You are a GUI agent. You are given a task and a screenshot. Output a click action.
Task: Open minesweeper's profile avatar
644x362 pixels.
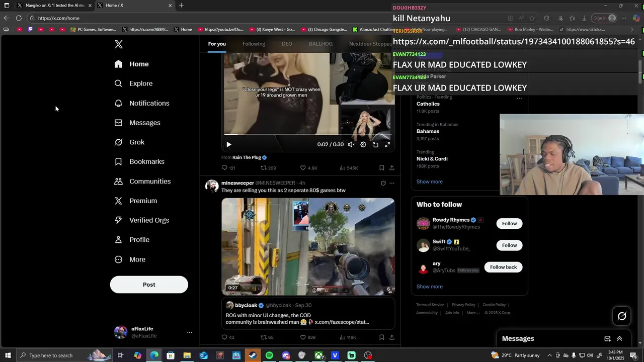pos(212,186)
